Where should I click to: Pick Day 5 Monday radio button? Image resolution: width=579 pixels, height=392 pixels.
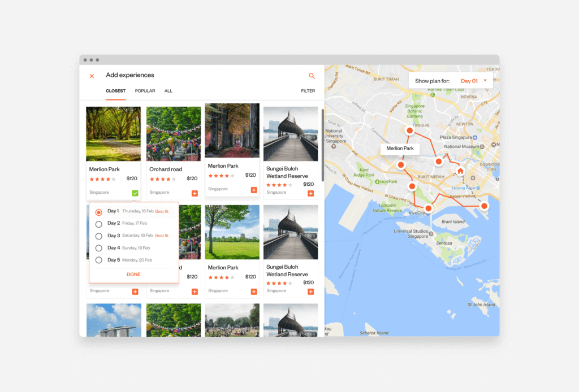click(x=99, y=260)
